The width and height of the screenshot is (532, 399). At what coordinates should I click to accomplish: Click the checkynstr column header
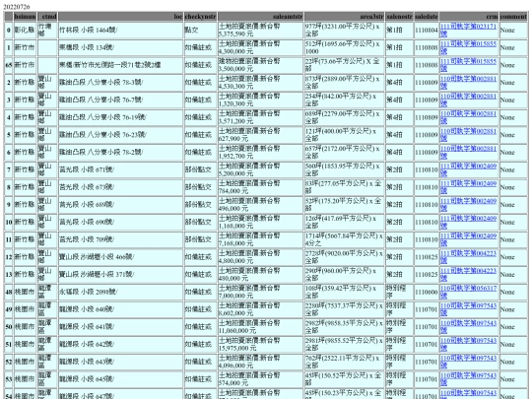[x=201, y=17]
